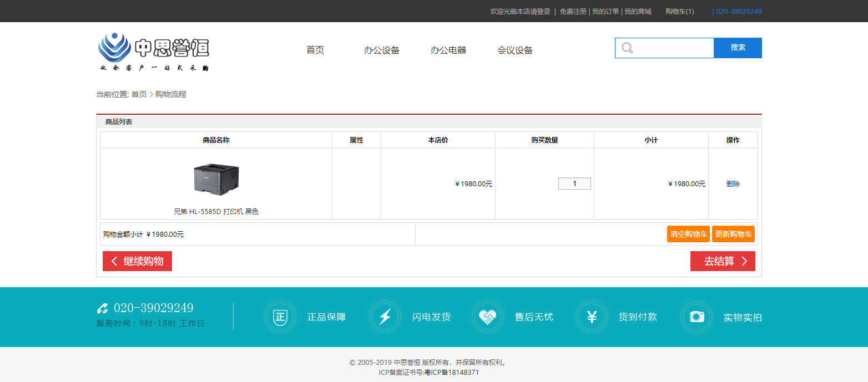Click the Brother printer product thumbnail
The image size is (868, 382).
click(216, 179)
